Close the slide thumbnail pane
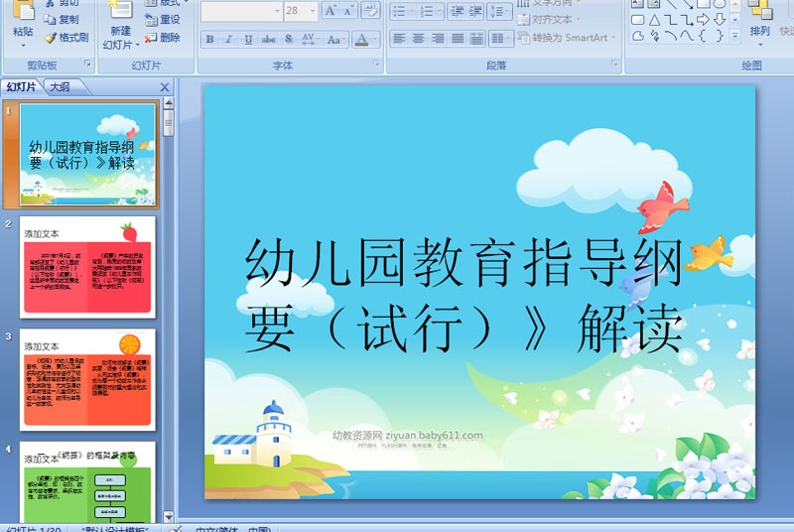Screen dimensions: 794x532 165,87
